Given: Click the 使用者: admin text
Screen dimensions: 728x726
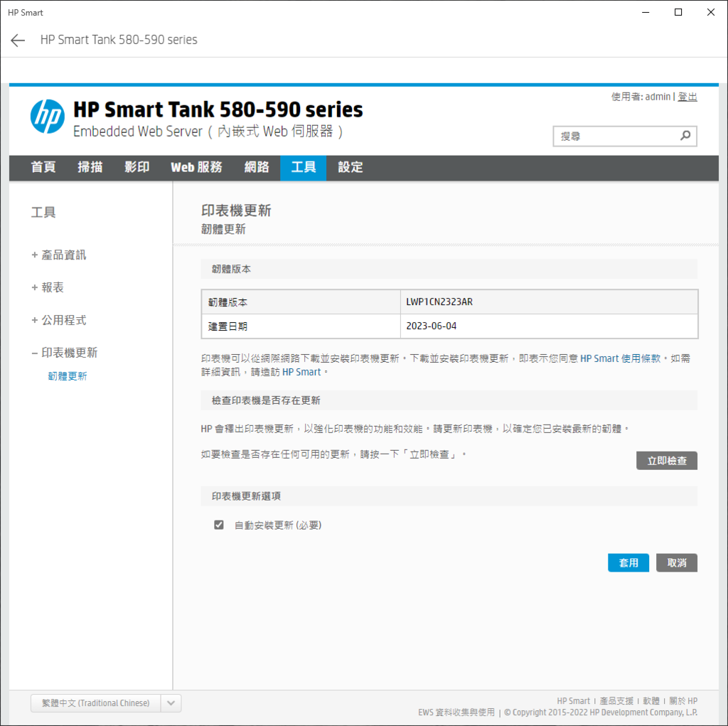Looking at the screenshot, I should (641, 97).
